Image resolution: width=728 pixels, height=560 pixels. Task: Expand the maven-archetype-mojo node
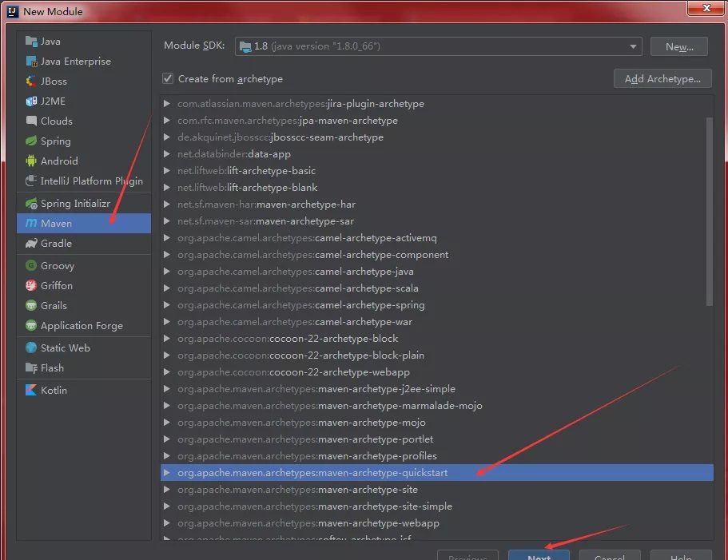(167, 423)
